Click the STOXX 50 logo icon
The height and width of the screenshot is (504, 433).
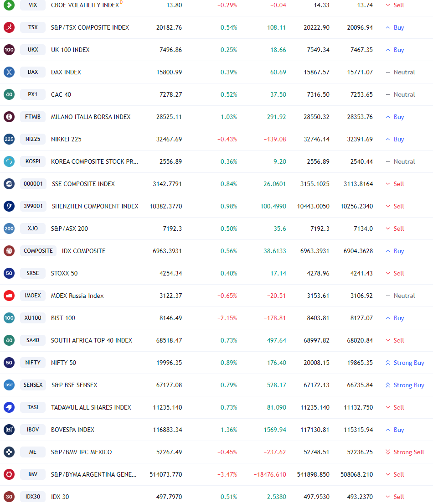tap(9, 273)
